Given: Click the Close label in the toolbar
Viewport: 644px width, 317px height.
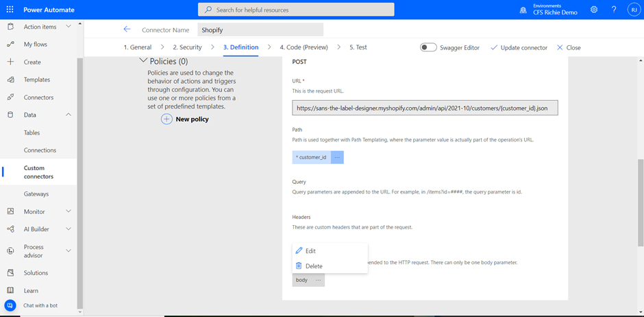Looking at the screenshot, I should (573, 48).
